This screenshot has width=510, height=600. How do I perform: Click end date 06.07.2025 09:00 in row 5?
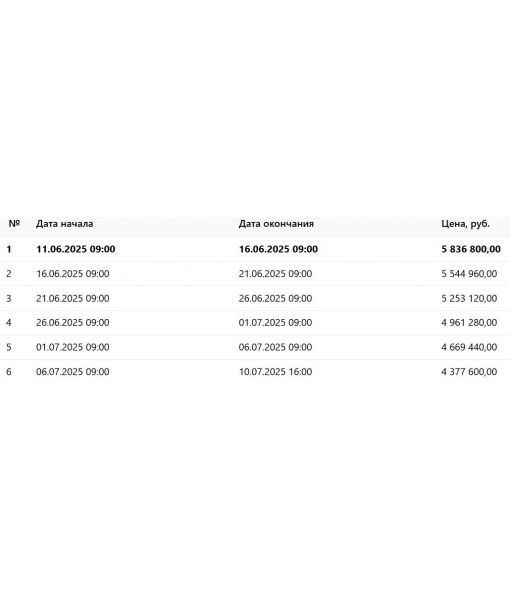click(x=275, y=347)
